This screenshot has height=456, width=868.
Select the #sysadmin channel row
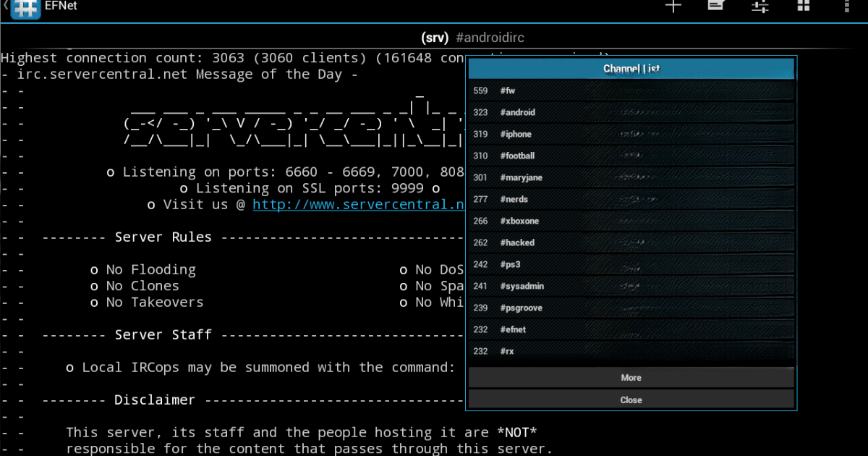point(631,286)
